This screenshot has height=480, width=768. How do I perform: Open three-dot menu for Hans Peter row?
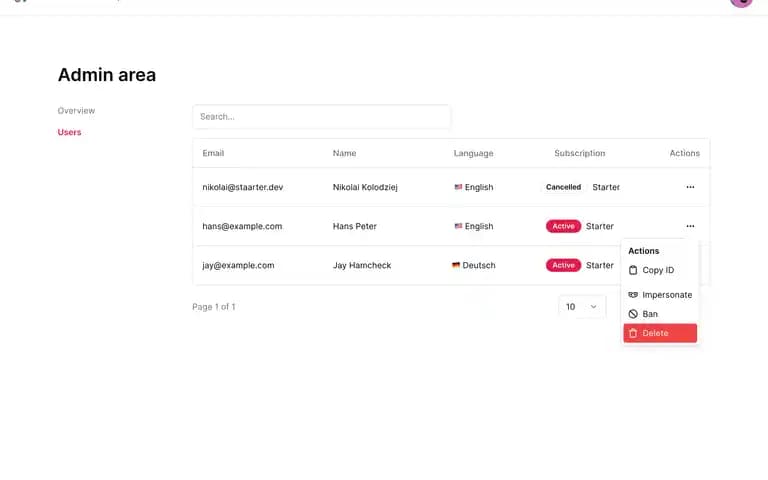tap(690, 226)
